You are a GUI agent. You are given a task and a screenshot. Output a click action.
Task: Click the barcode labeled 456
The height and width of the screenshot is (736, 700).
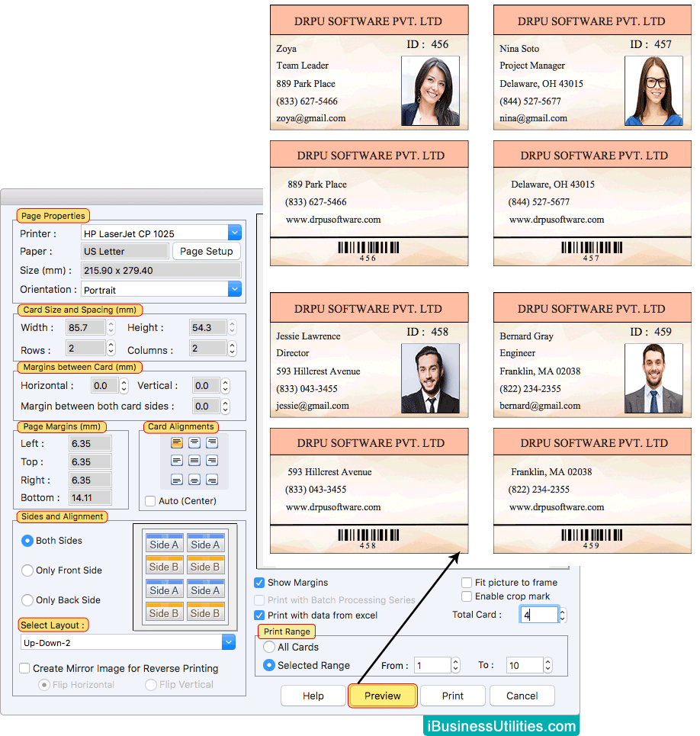(368, 248)
